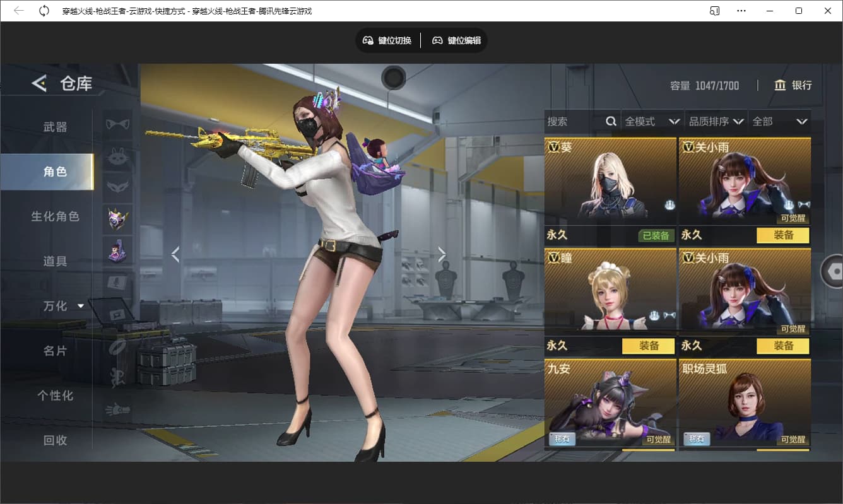Image resolution: width=843 pixels, height=504 pixels.
Task: Equip the 关小雨 beside the 葵 card
Action: [783, 235]
